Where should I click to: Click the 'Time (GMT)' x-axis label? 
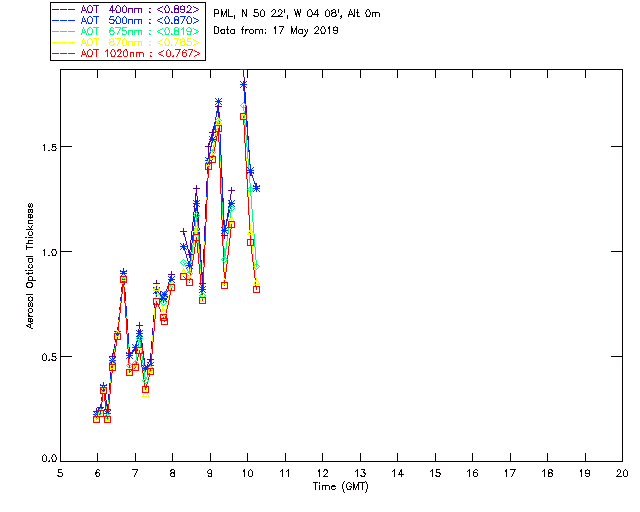pyautogui.click(x=341, y=486)
